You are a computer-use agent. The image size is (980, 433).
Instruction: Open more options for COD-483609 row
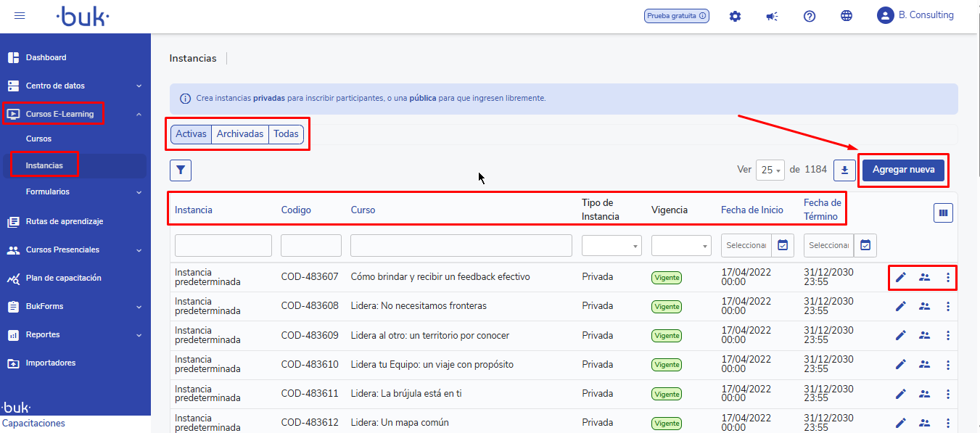[x=947, y=335]
